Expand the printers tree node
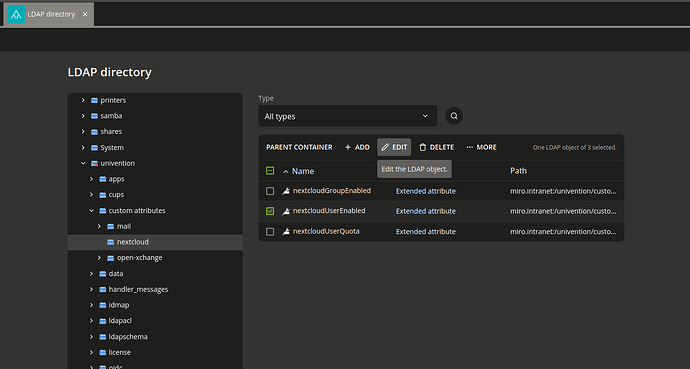Screen dimensions: 690x369 pos(83,100)
